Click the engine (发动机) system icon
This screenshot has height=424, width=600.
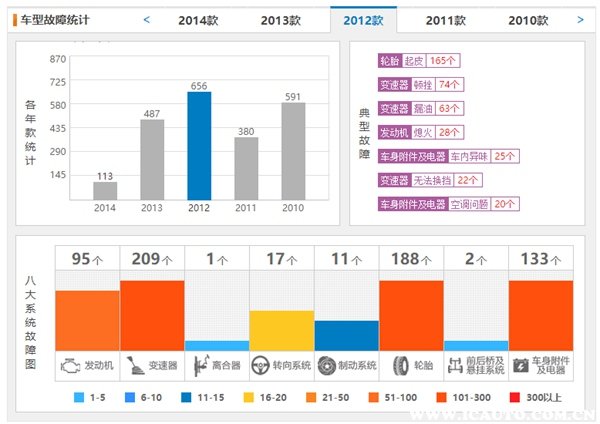[x=69, y=366]
